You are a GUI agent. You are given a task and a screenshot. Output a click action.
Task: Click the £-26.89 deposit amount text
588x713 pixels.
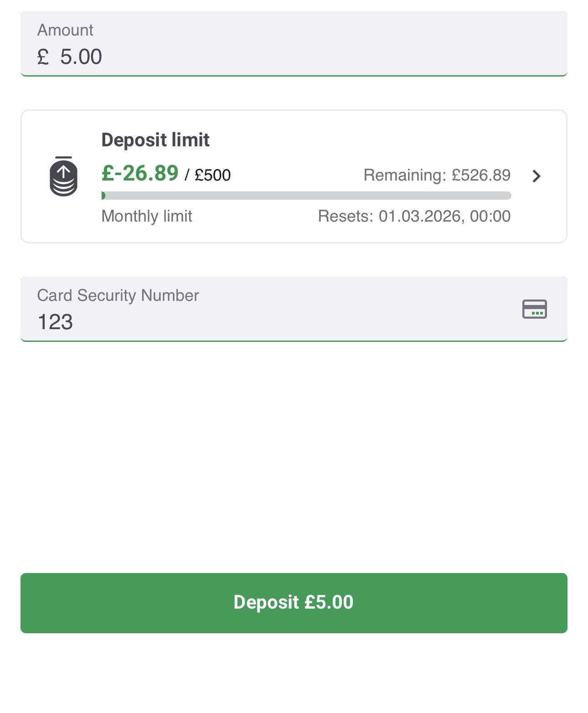point(139,174)
